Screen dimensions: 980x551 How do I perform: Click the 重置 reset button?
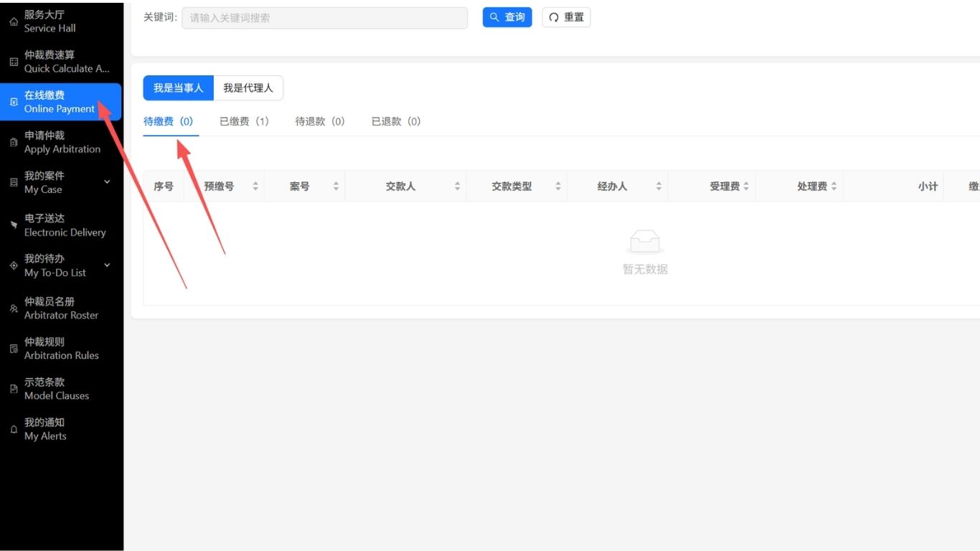click(x=566, y=17)
